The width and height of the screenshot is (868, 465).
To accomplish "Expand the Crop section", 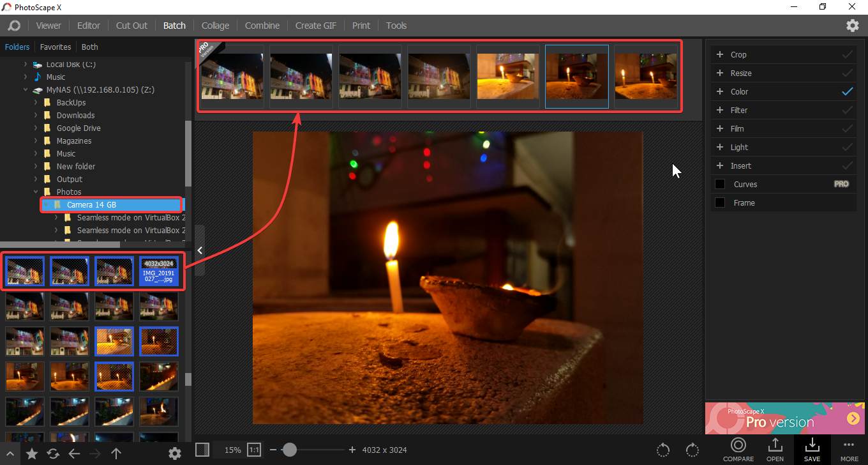I will (x=720, y=54).
